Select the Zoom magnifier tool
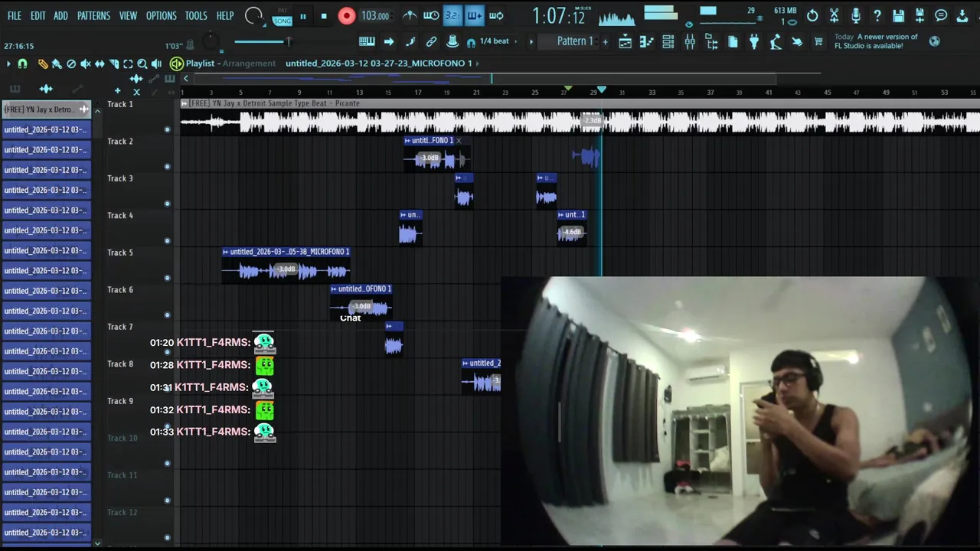Screen dimensions: 980x551 click(x=142, y=64)
